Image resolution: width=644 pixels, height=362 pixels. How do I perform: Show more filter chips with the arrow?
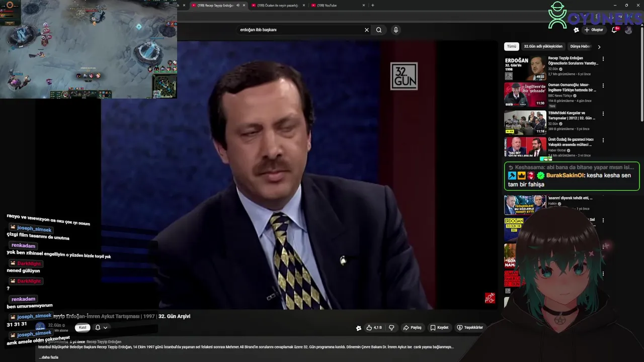click(599, 47)
